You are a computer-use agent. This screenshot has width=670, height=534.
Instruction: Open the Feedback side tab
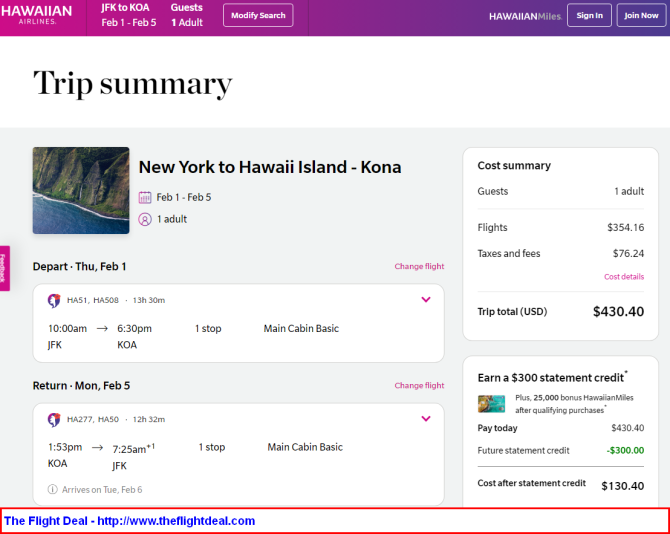click(4, 268)
